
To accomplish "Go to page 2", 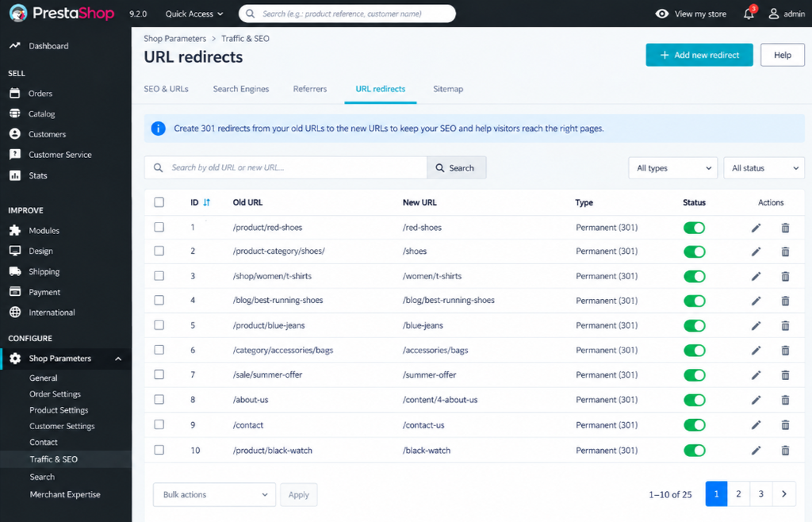I will [738, 494].
